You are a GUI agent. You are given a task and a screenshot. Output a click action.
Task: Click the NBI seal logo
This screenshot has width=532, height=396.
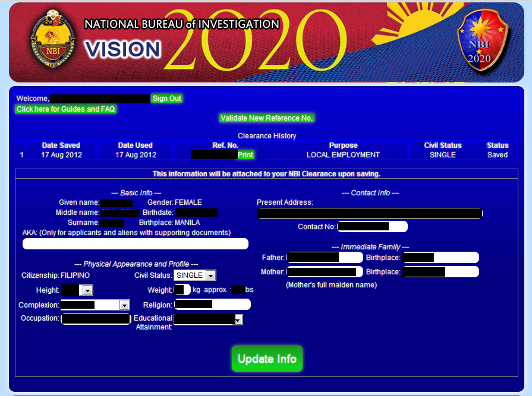click(53, 39)
